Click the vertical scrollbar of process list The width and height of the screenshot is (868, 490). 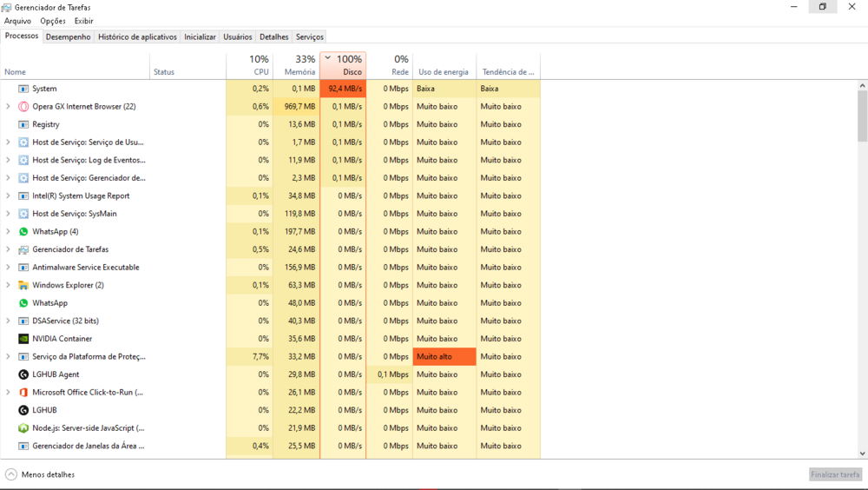click(x=862, y=261)
